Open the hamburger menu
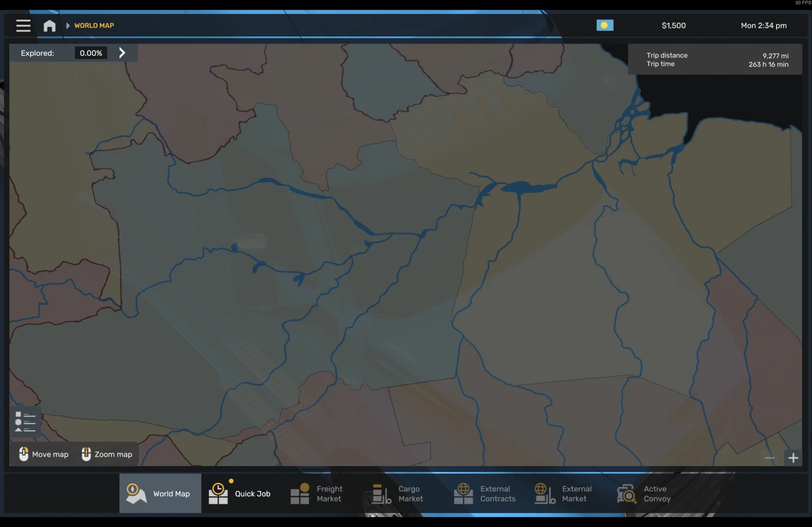 click(23, 25)
